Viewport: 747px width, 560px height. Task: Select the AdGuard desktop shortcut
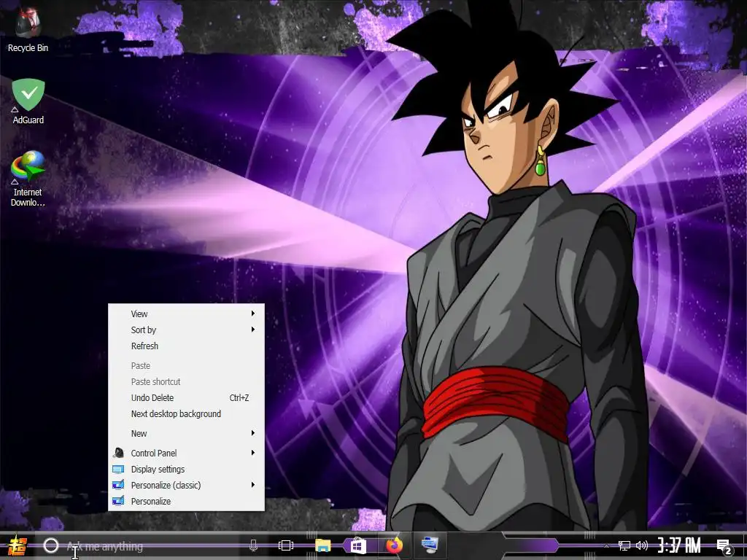click(x=28, y=101)
